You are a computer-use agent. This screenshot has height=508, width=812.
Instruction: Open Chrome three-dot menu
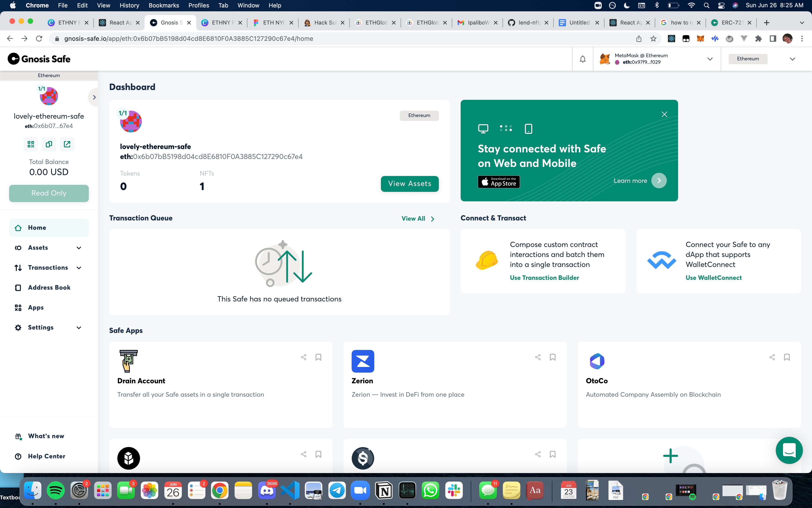click(x=802, y=39)
